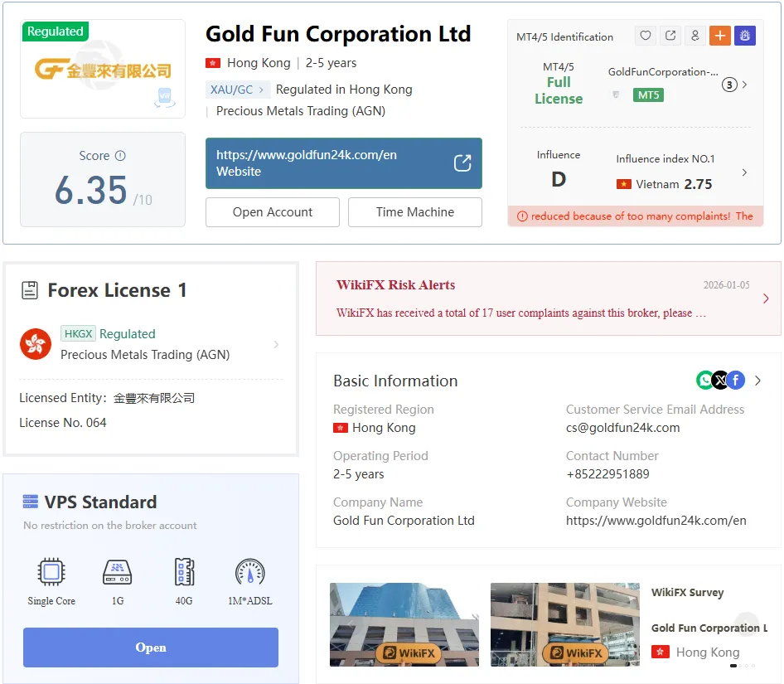Click the XAU/GC license tag
This screenshot has height=684, width=784.
pyautogui.click(x=237, y=90)
